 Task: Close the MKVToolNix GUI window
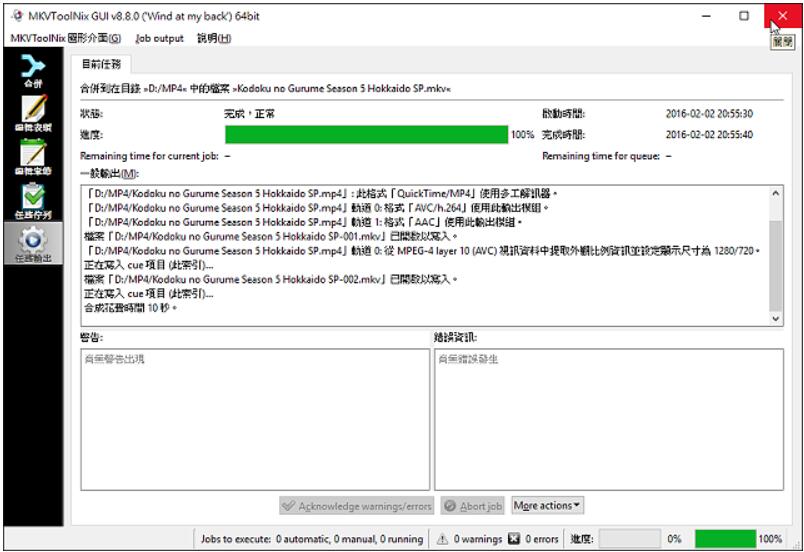coord(782,16)
